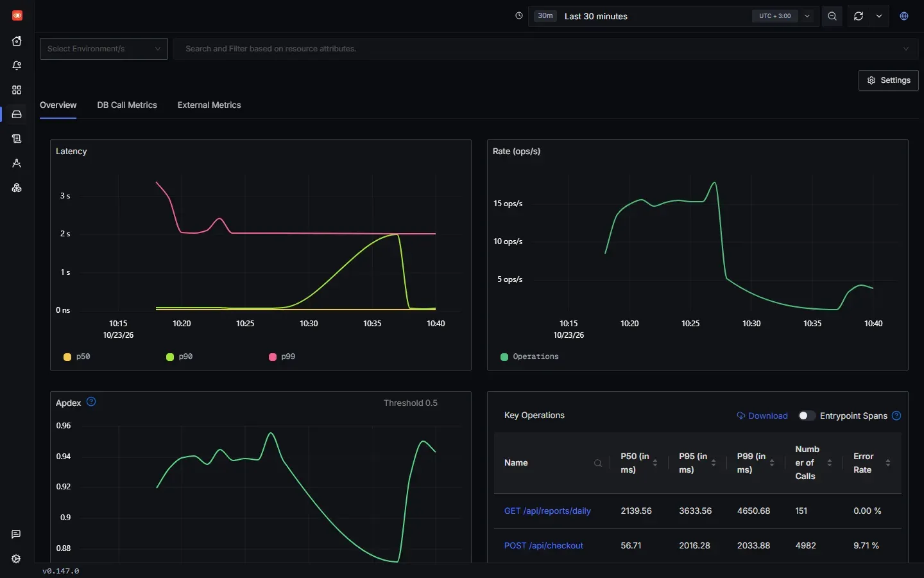Click the UTC + 3:00 timezone badge
The height and width of the screenshot is (578, 924).
pos(775,16)
